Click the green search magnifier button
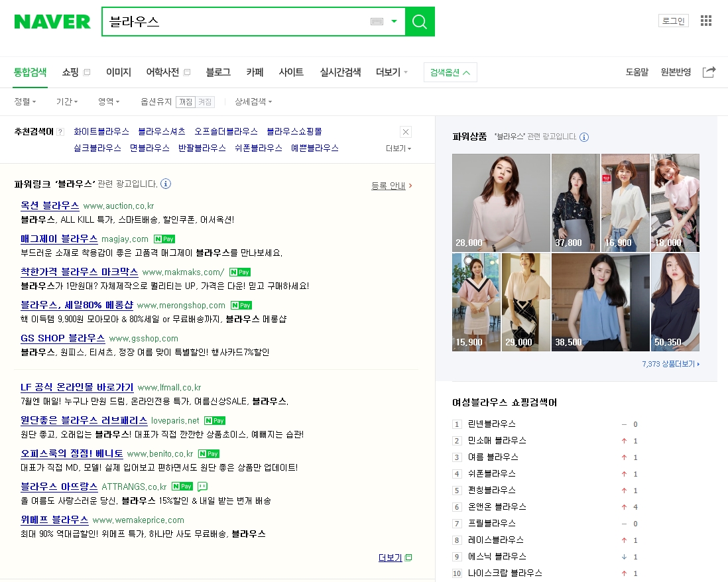Image resolution: width=728 pixels, height=582 pixels. click(419, 22)
